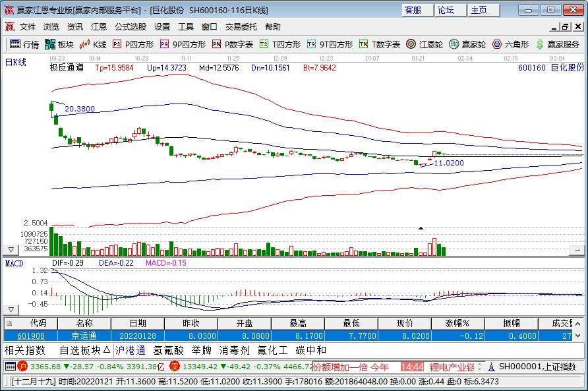
Task: Open the 六角形 hexagon tool
Action: [x=510, y=44]
